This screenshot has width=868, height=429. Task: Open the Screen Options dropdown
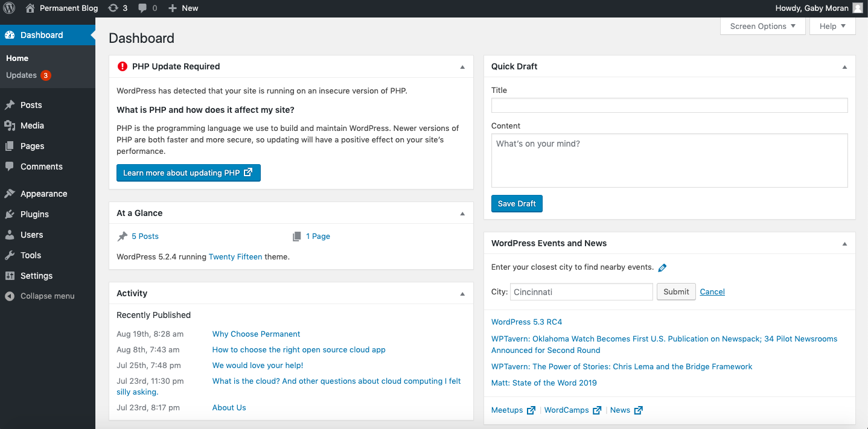pos(762,27)
